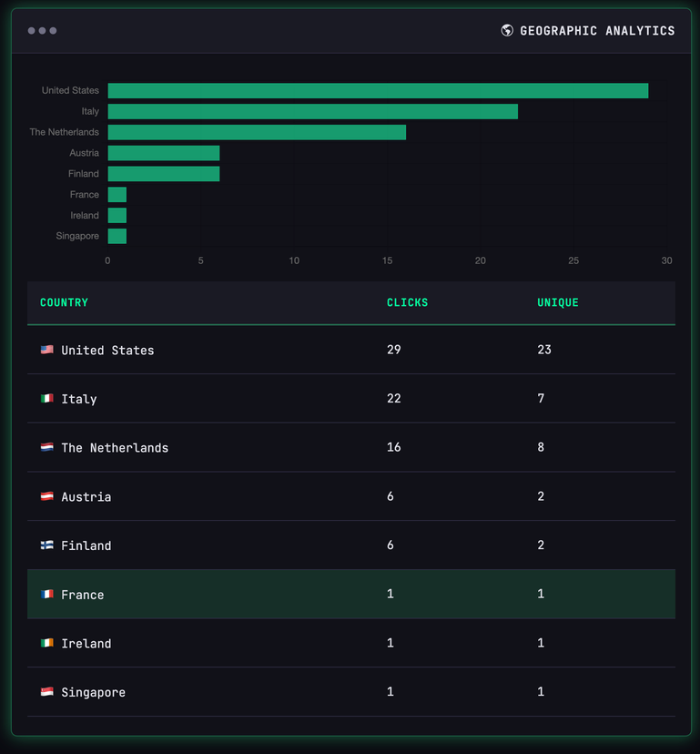
Task: Click the Netherlands flag icon
Action: pos(47,447)
